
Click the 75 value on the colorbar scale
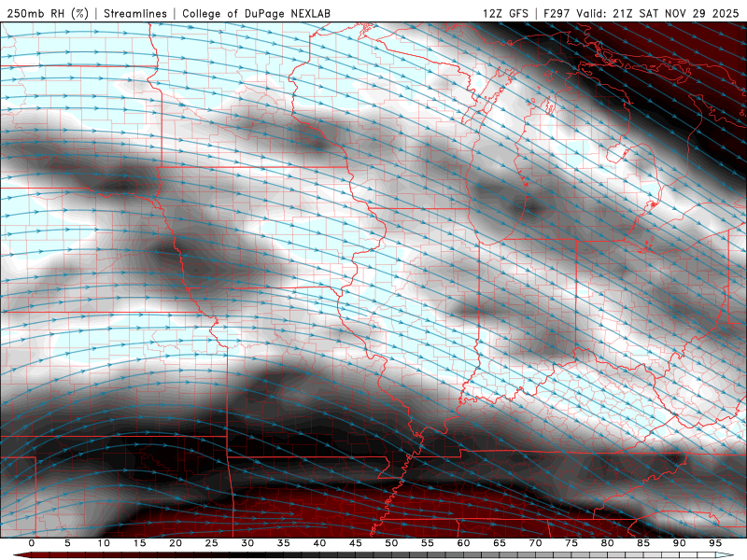pos(571,543)
